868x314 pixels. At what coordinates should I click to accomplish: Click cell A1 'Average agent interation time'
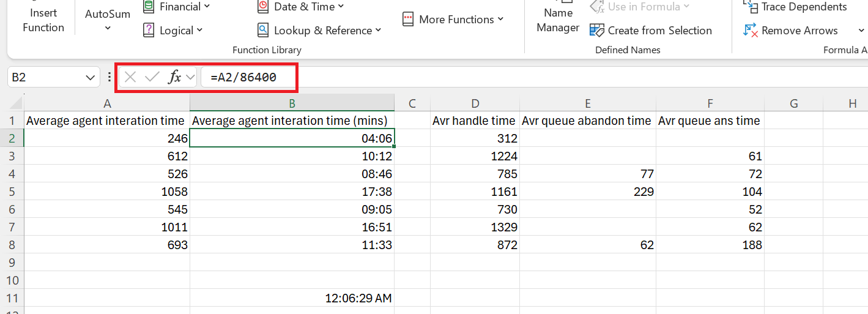pyautogui.click(x=107, y=121)
